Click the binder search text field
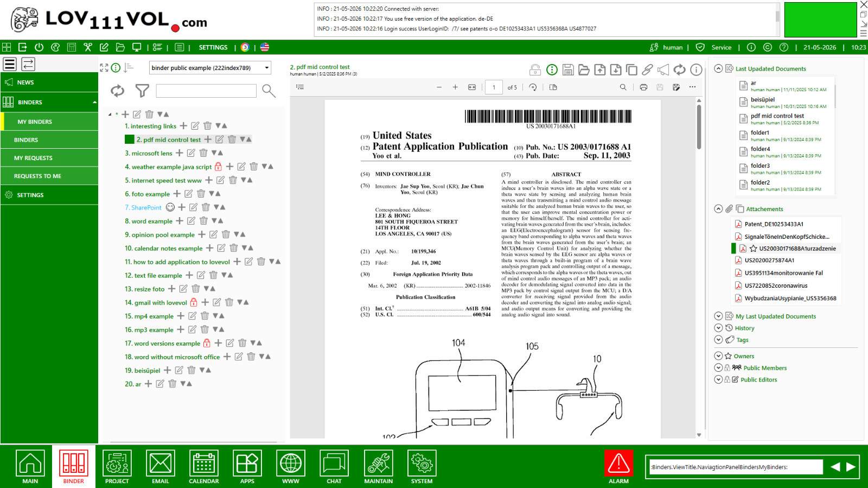 (x=206, y=91)
